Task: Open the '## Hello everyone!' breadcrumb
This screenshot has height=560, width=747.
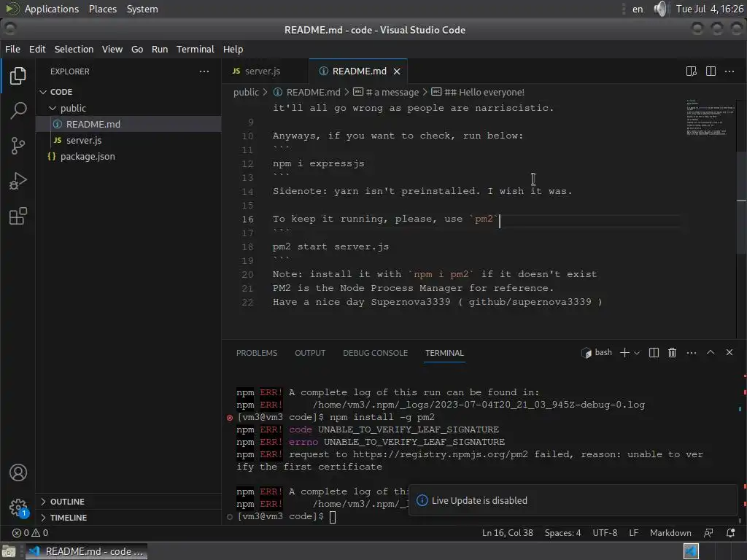Action: pyautogui.click(x=478, y=93)
